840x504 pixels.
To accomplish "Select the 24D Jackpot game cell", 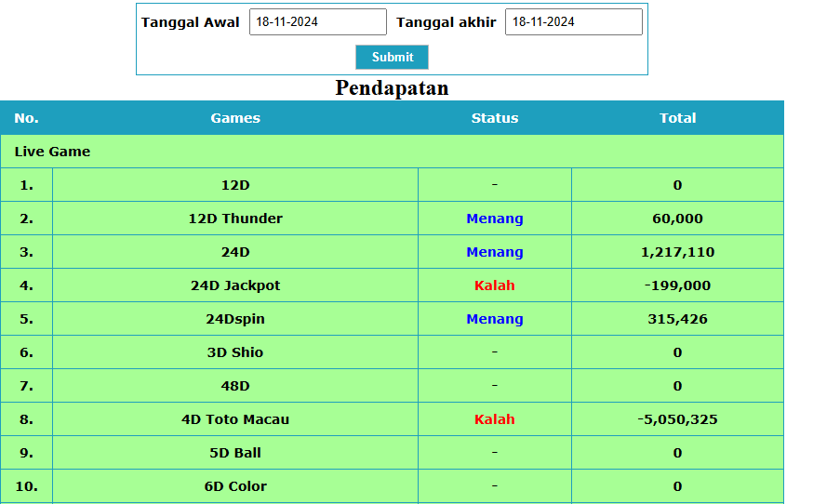I will tap(235, 285).
